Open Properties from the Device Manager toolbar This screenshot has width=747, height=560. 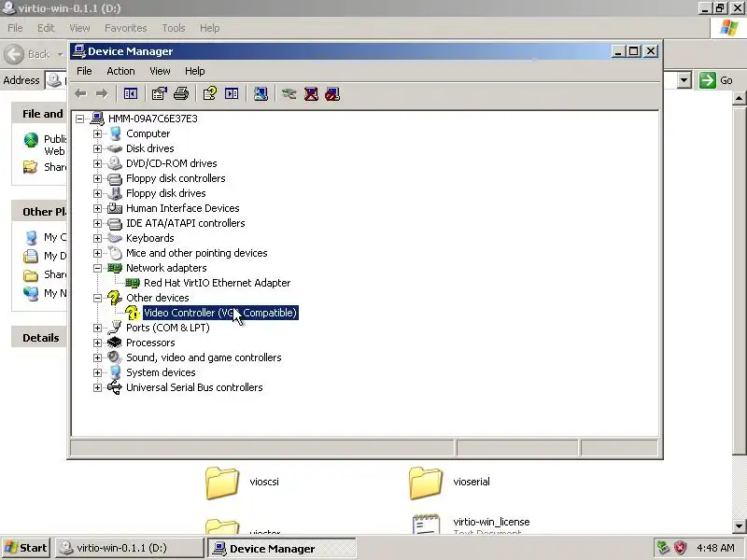(159, 94)
